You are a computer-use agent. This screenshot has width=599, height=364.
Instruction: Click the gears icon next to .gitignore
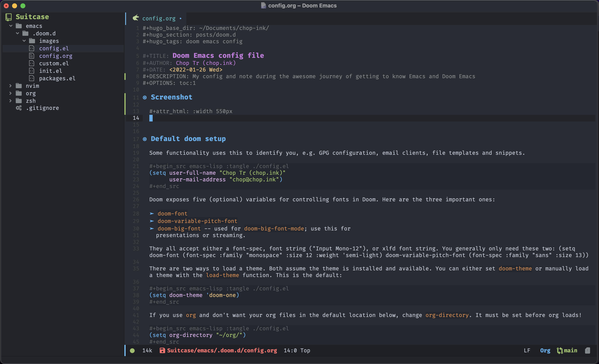[x=19, y=108]
